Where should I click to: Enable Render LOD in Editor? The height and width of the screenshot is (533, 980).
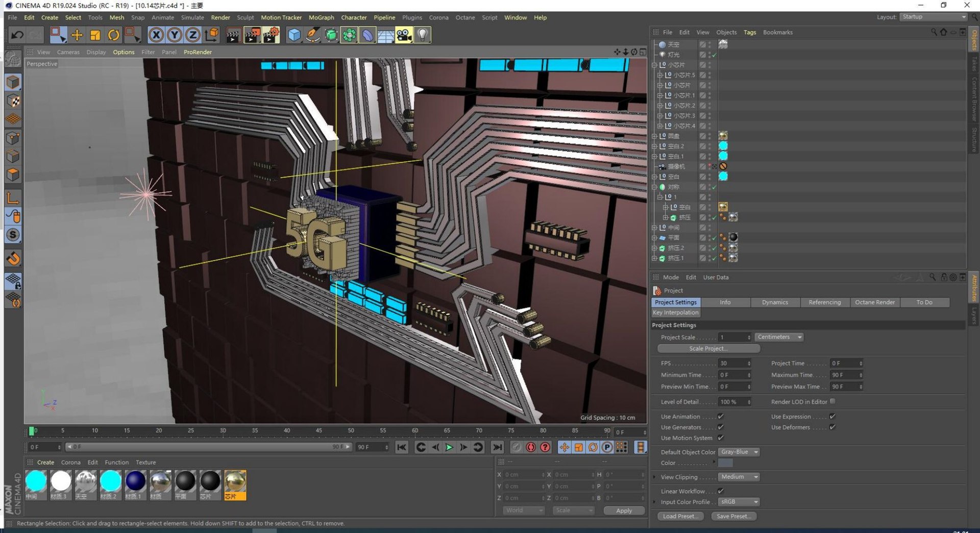coord(832,402)
